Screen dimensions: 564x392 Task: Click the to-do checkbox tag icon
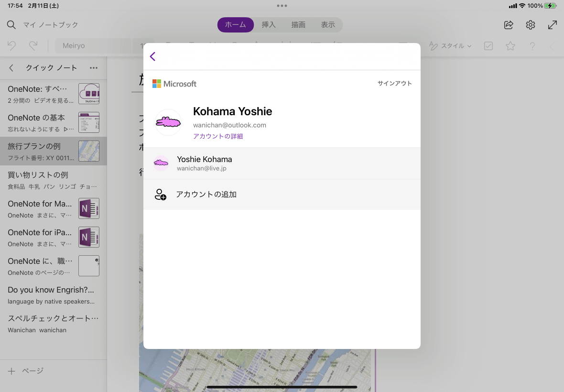coord(488,46)
